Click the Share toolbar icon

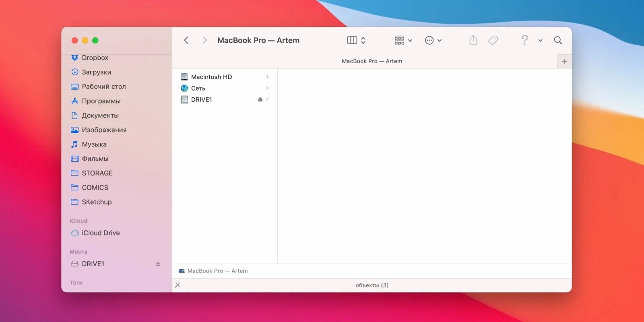pos(473,40)
